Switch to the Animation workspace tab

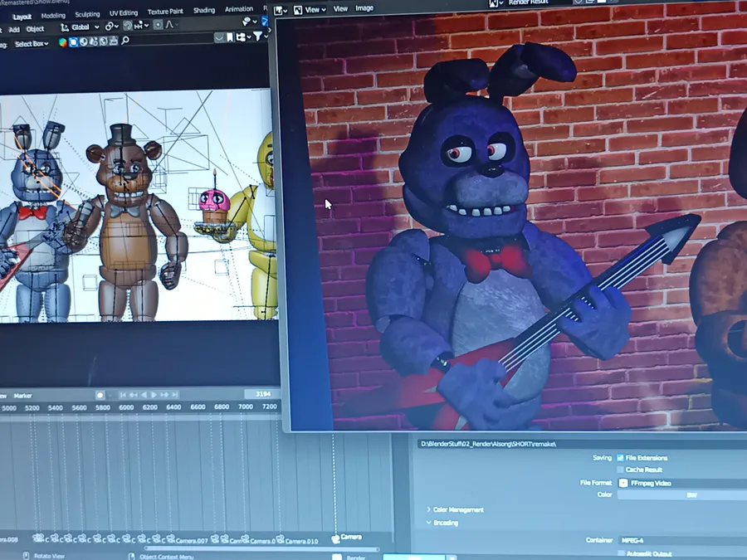239,9
